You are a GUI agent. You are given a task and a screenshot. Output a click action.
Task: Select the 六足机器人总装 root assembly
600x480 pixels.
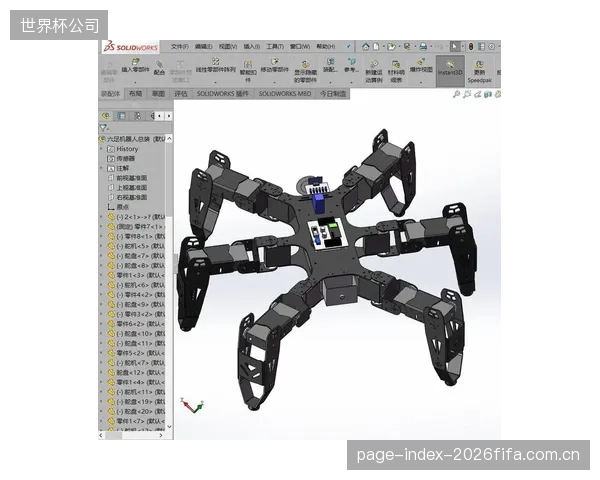(x=132, y=139)
